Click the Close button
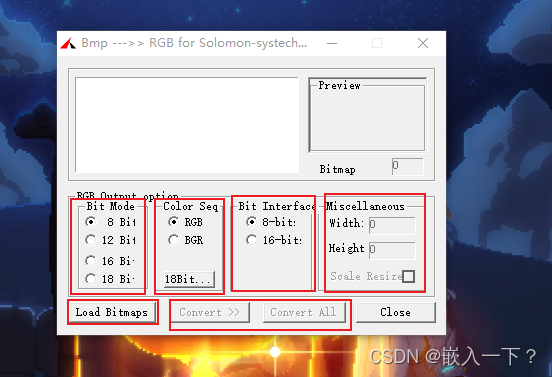552x377 pixels. [x=396, y=312]
